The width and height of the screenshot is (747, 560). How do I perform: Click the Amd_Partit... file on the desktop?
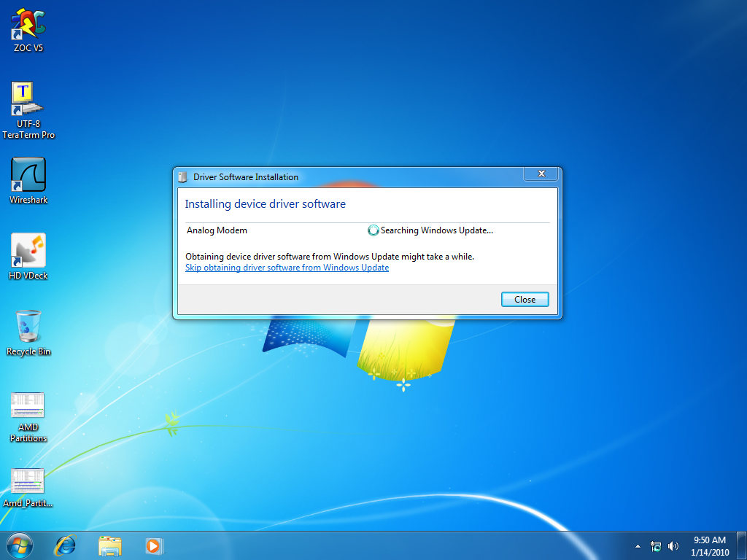28,481
